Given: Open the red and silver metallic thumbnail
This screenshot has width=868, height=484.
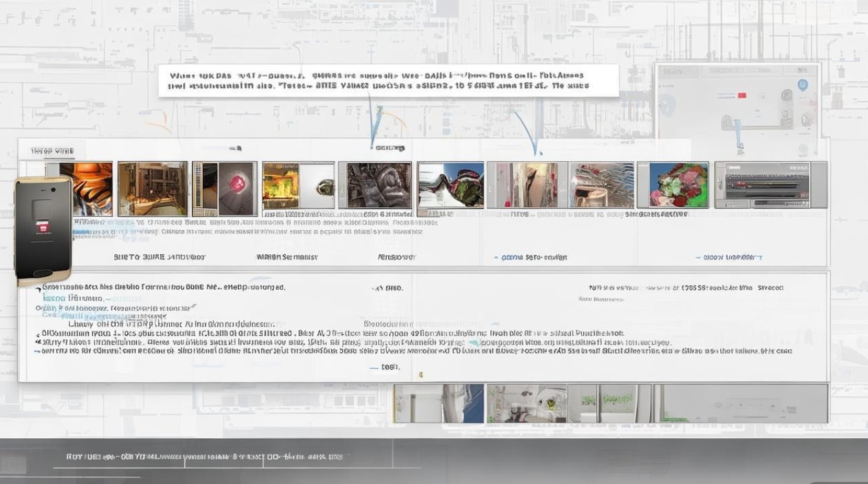Looking at the screenshot, I should 601,185.
